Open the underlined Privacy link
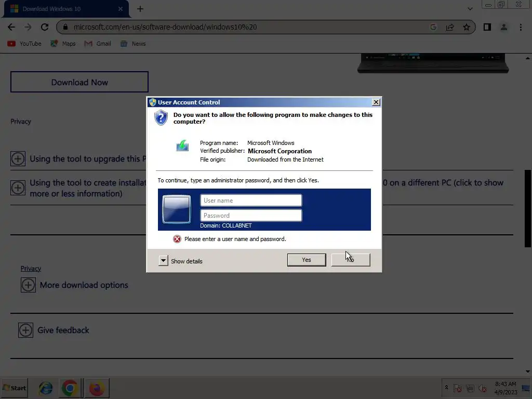532x399 pixels. point(31,269)
